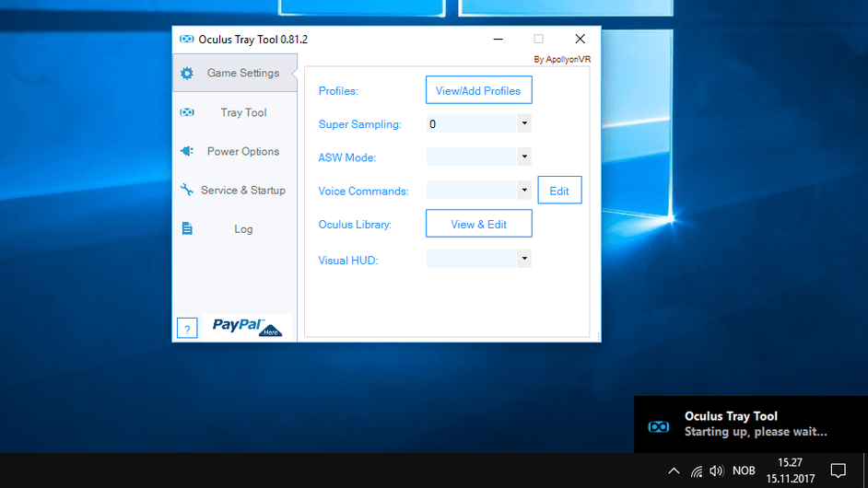The height and width of the screenshot is (488, 868).
Task: Expand the Visual HUD dropdown
Action: click(x=524, y=259)
